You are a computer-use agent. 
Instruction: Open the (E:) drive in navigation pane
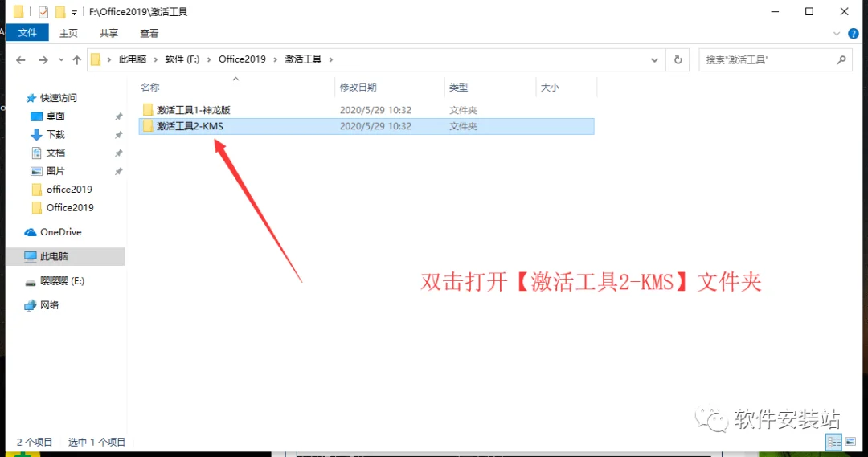[62, 281]
